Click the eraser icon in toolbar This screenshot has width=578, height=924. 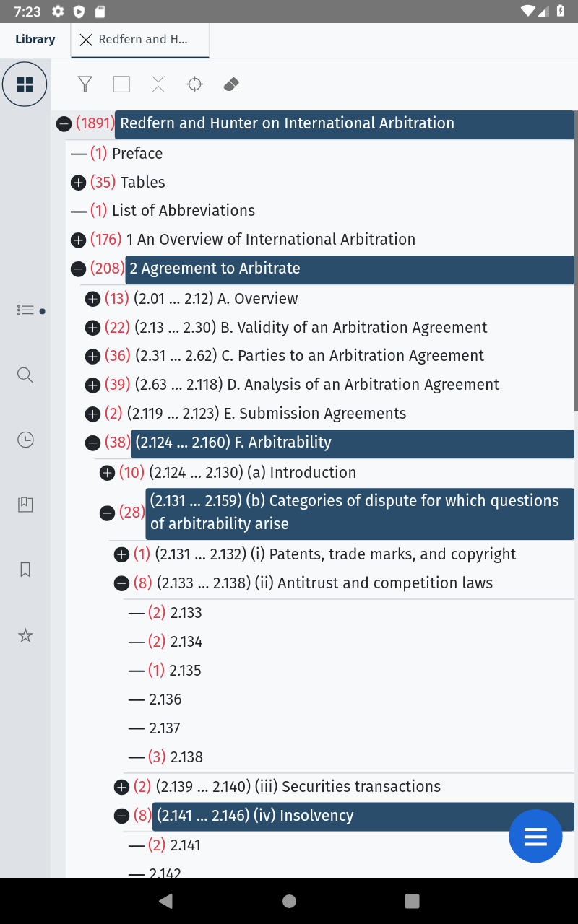pyautogui.click(x=231, y=84)
